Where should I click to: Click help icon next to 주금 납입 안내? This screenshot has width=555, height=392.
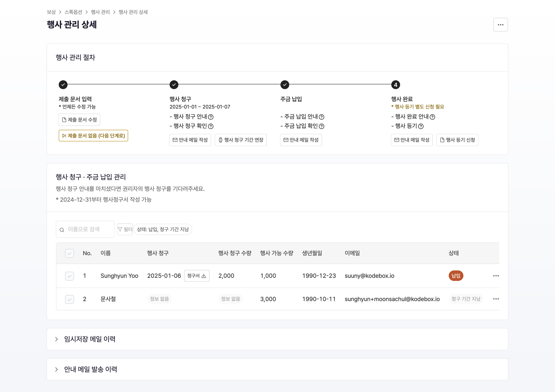point(322,117)
